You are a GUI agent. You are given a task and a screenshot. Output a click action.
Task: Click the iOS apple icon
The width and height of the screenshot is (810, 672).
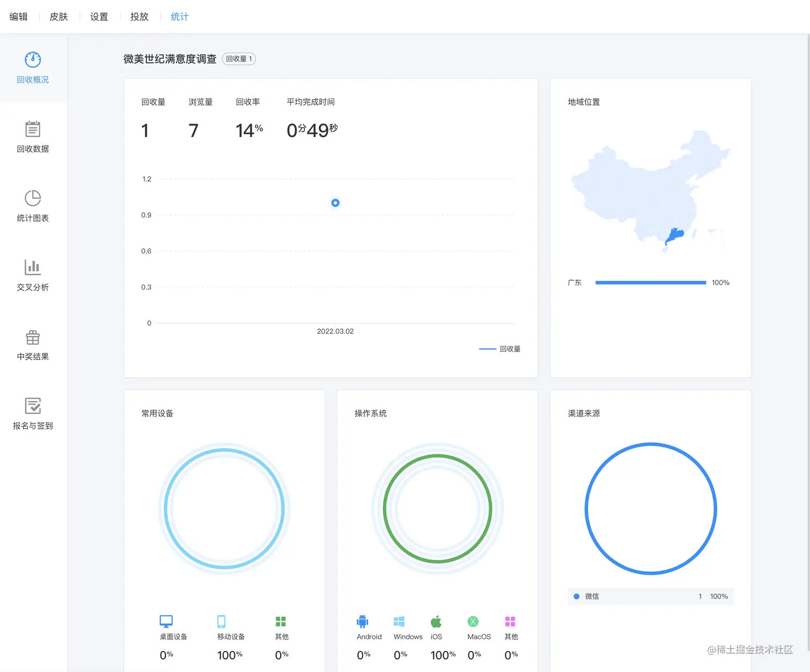[x=436, y=621]
